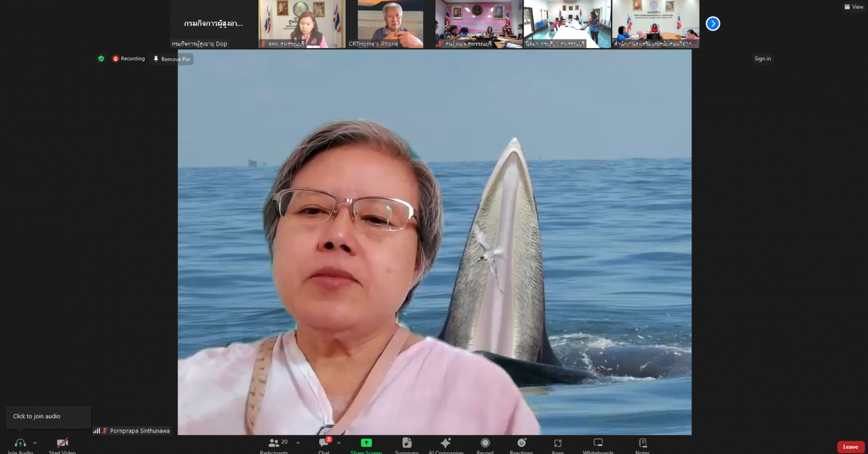Open audio options arrow beside Join Audio
This screenshot has height=454, width=868.
35,443
